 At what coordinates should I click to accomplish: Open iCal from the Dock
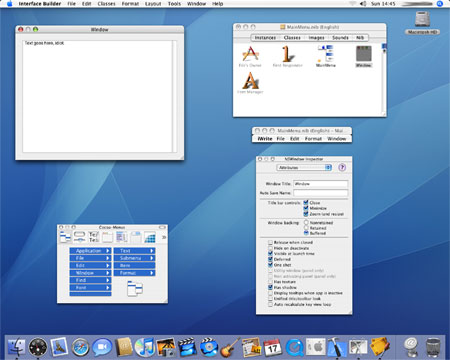(272, 347)
